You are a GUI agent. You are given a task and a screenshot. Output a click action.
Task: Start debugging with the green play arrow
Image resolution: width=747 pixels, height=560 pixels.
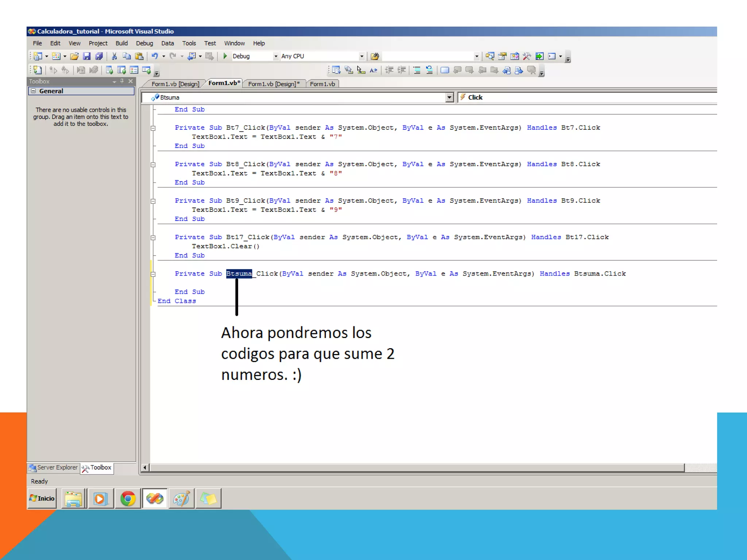click(x=225, y=56)
